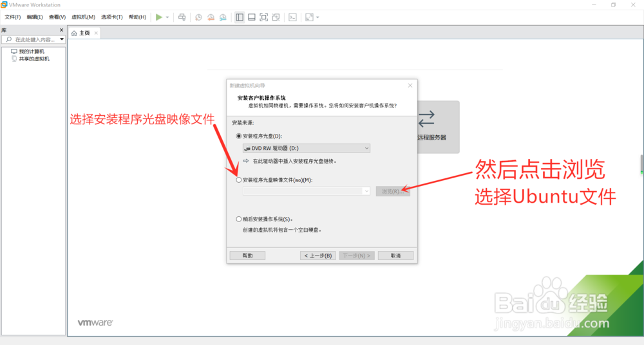
Task: Select 稍后安装操作系统(S) radio button
Action: pos(239,219)
